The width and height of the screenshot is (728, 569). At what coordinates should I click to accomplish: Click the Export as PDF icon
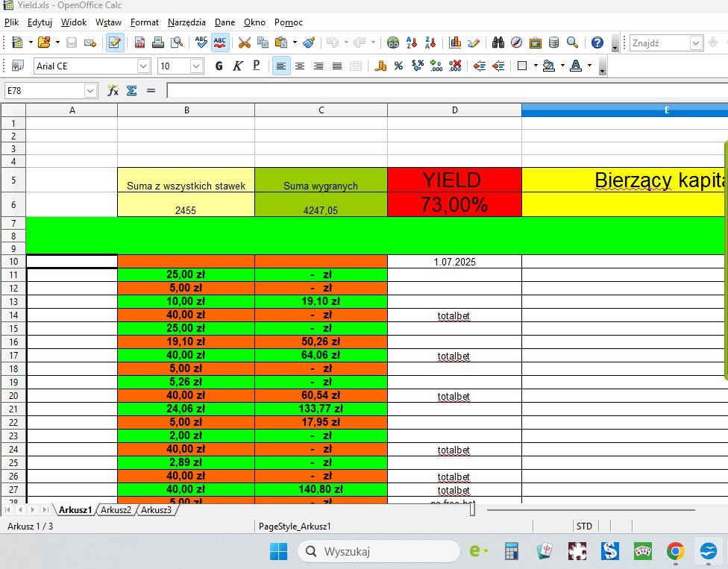(x=139, y=43)
